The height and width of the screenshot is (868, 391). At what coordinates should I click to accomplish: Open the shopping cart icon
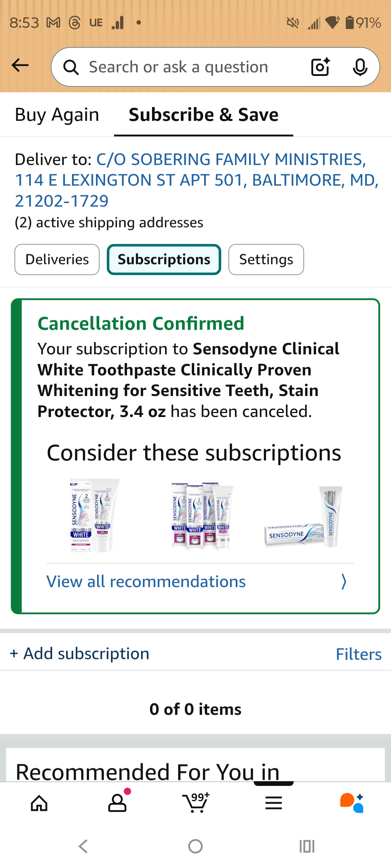tap(196, 803)
